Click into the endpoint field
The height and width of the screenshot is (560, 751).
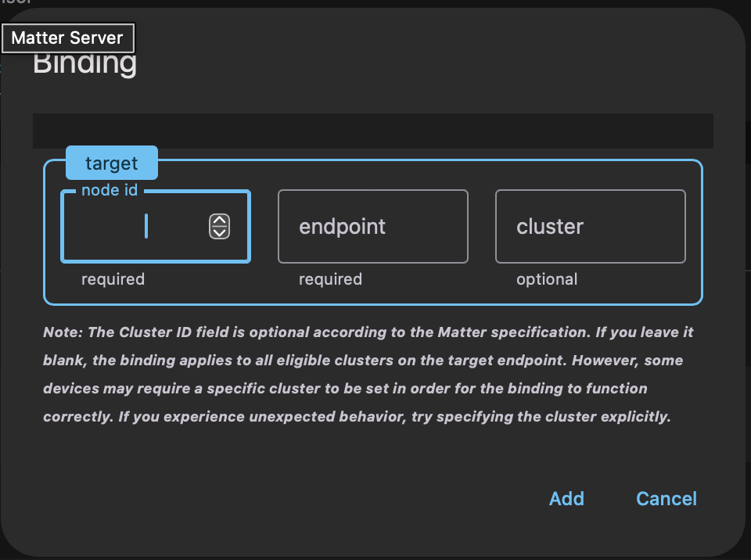[372, 227]
